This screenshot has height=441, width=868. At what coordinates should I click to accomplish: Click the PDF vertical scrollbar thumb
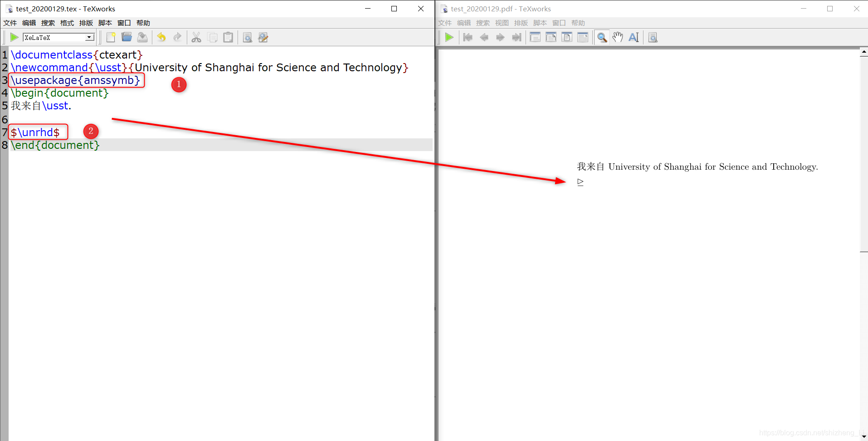864,154
